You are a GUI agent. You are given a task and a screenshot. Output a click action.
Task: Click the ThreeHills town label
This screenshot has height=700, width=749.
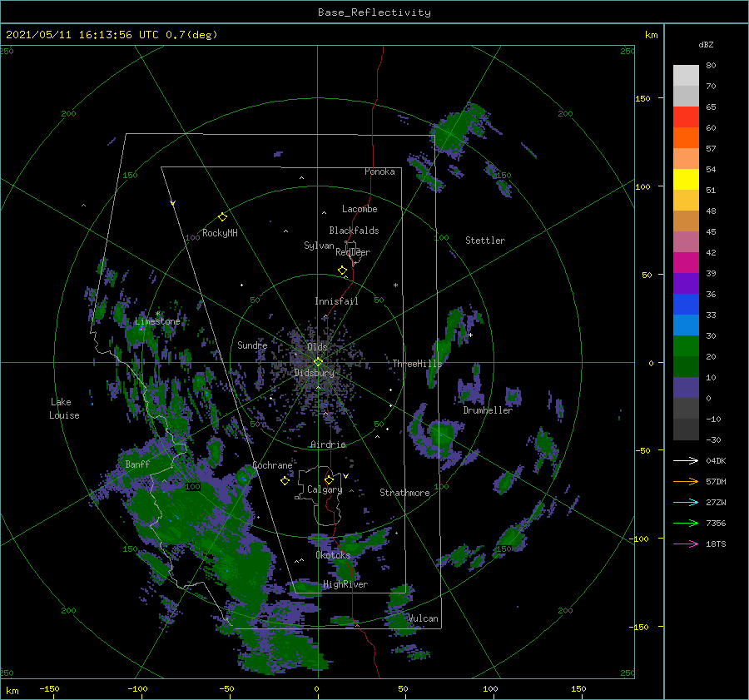417,364
